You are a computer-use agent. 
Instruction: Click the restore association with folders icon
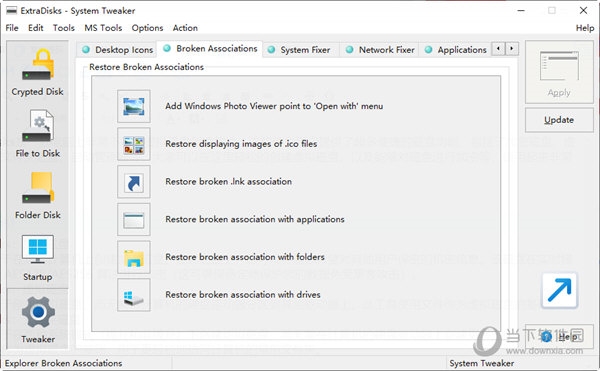pyautogui.click(x=134, y=257)
